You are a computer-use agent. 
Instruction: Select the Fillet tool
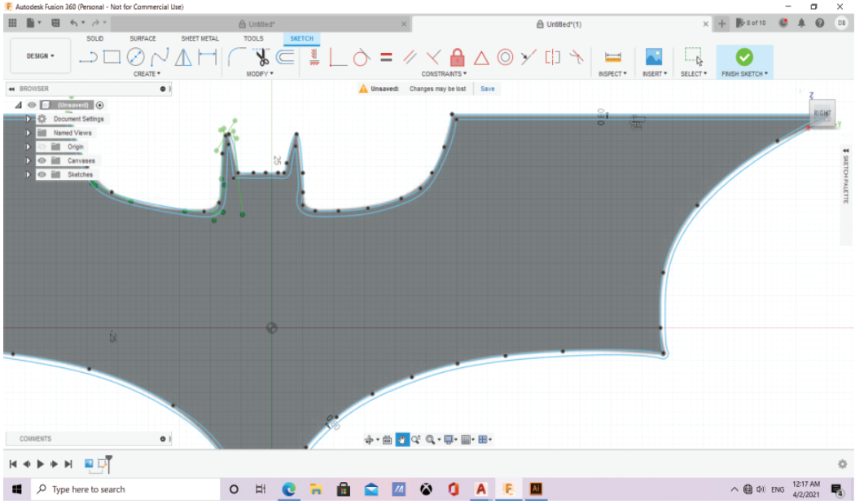click(236, 57)
